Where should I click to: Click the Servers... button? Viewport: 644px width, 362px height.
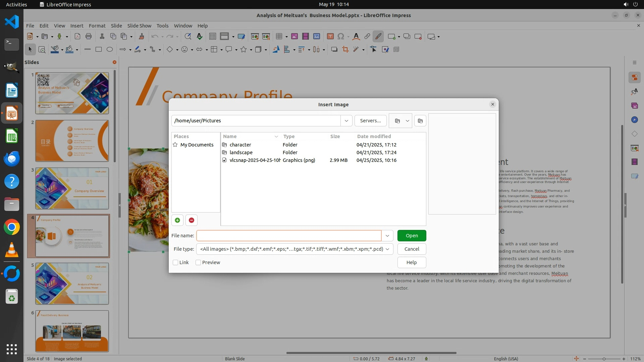pyautogui.click(x=370, y=121)
